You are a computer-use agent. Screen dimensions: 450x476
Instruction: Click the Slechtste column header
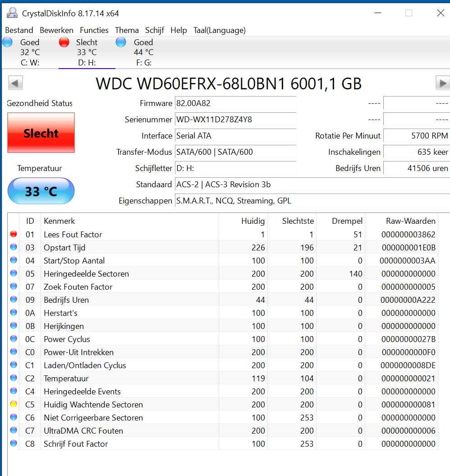pyautogui.click(x=292, y=221)
